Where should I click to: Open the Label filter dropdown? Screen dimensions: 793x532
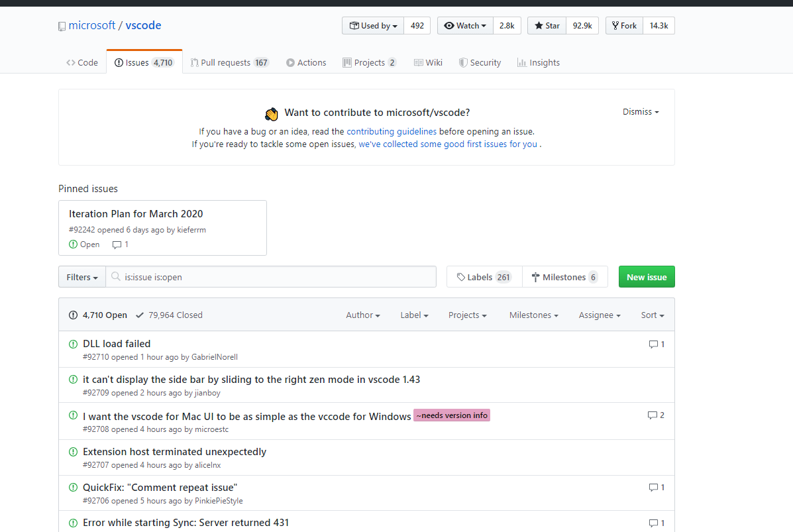pos(414,315)
